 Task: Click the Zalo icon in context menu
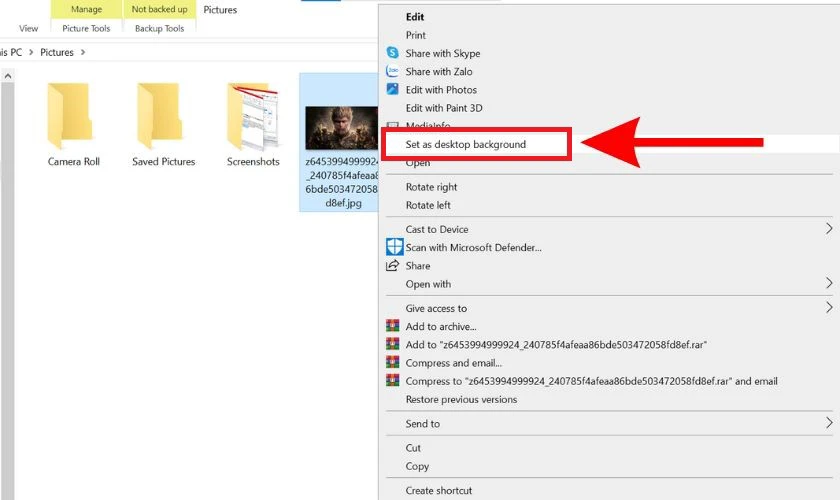point(393,71)
